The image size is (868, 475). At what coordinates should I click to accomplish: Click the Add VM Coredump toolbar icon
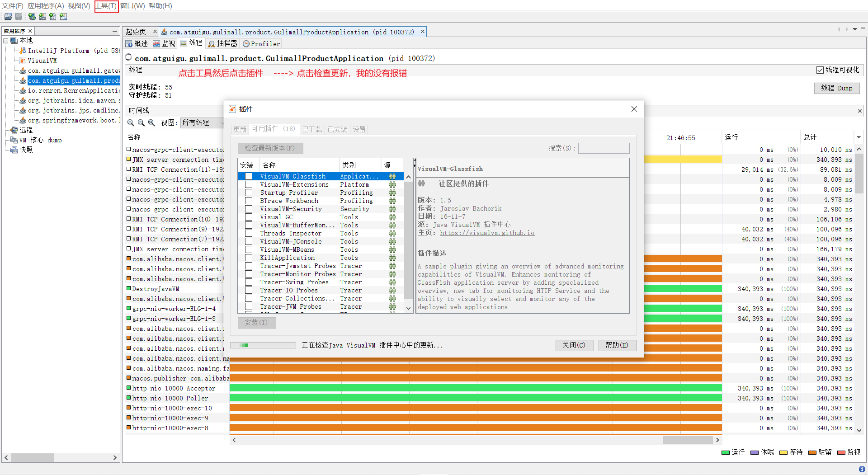click(53, 17)
